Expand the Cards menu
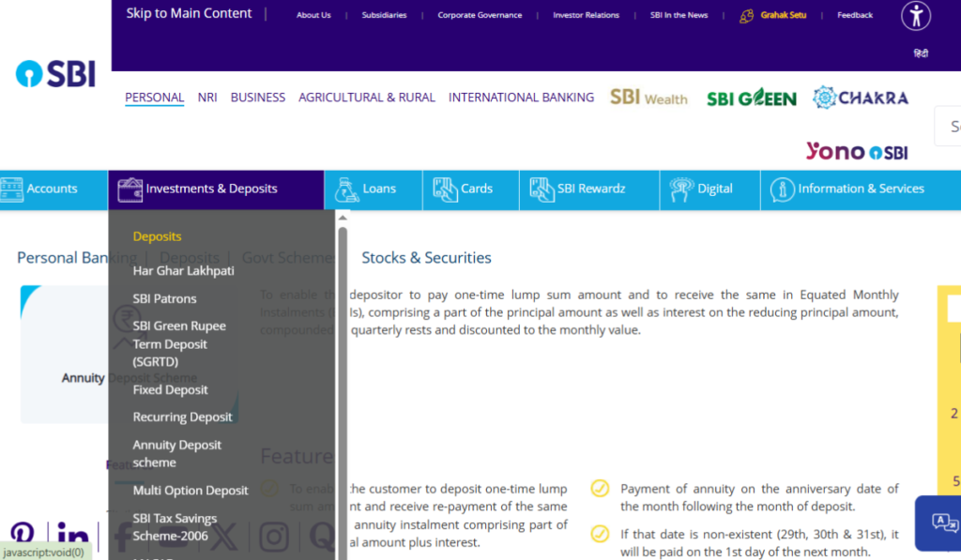Screen dimensions: 961x560 [470, 189]
